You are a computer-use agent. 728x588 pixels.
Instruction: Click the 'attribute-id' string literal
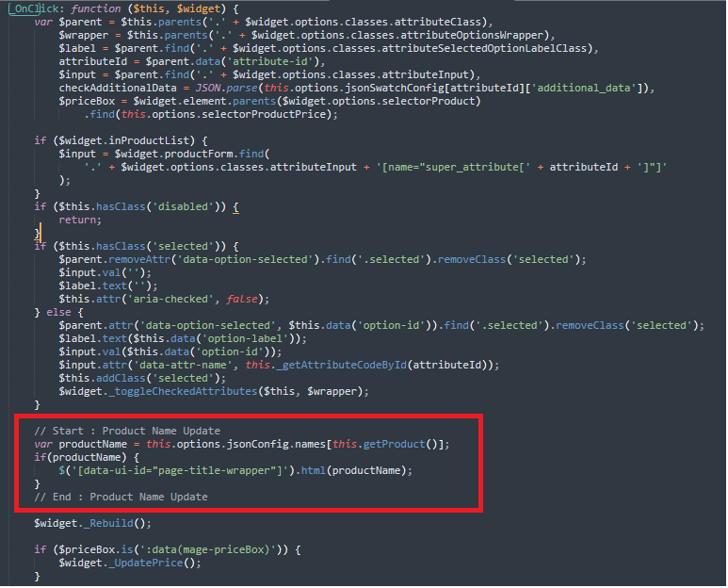(x=269, y=62)
